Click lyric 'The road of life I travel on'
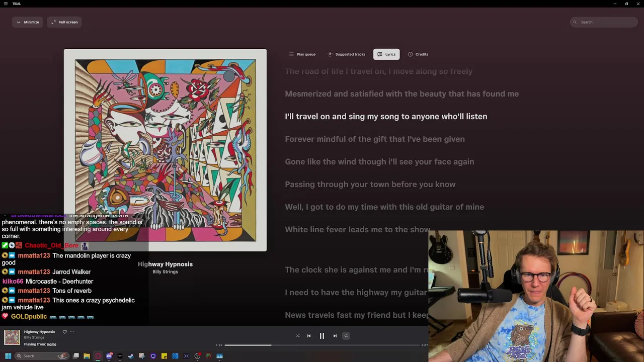Screen dimensions: 644x362 pyautogui.click(x=378, y=71)
